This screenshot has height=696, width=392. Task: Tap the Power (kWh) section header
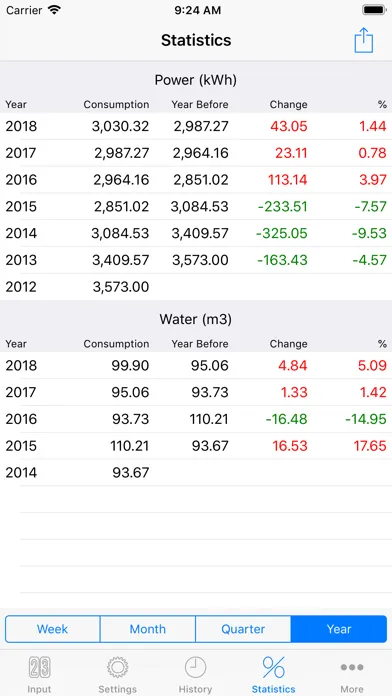click(196, 80)
